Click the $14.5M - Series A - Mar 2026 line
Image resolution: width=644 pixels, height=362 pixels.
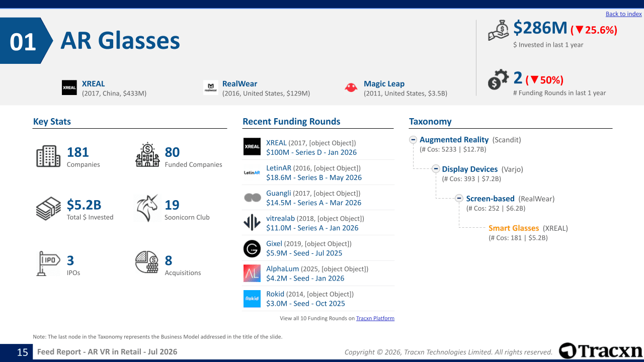314,203
